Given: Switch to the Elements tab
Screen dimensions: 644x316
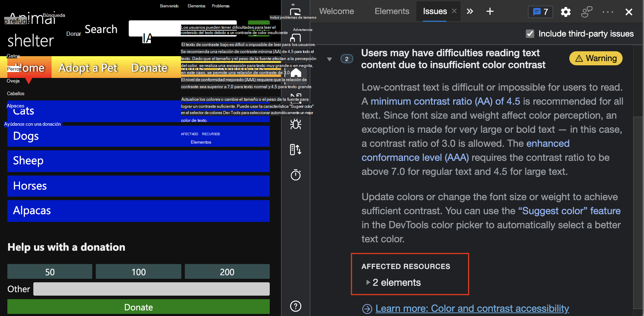Looking at the screenshot, I should click(x=392, y=11).
